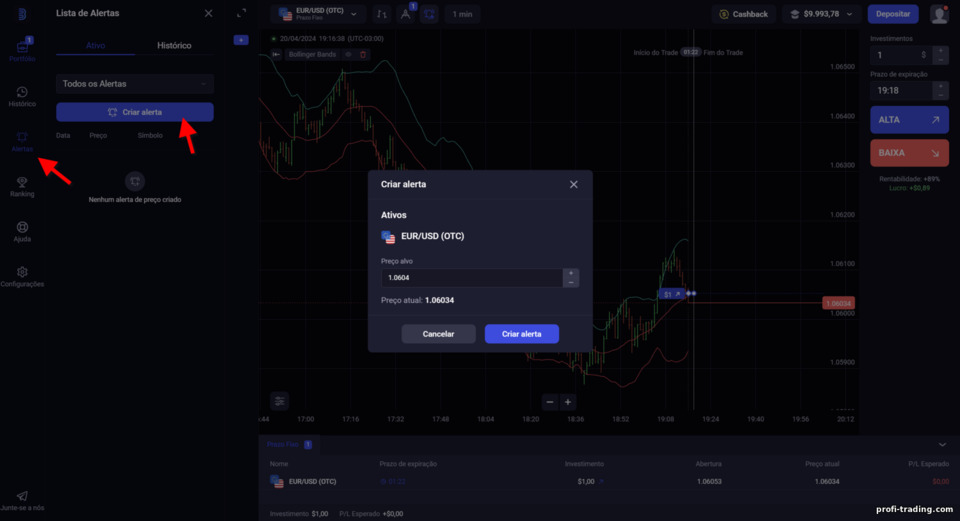Switch to the Ativo alerts tab
960x521 pixels.
(x=96, y=45)
